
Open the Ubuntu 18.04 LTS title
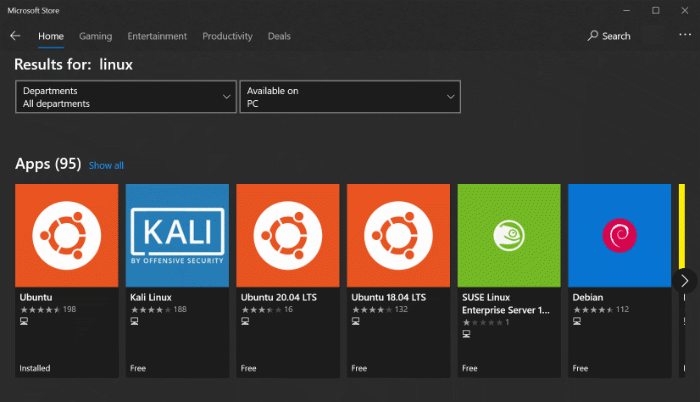(x=389, y=297)
